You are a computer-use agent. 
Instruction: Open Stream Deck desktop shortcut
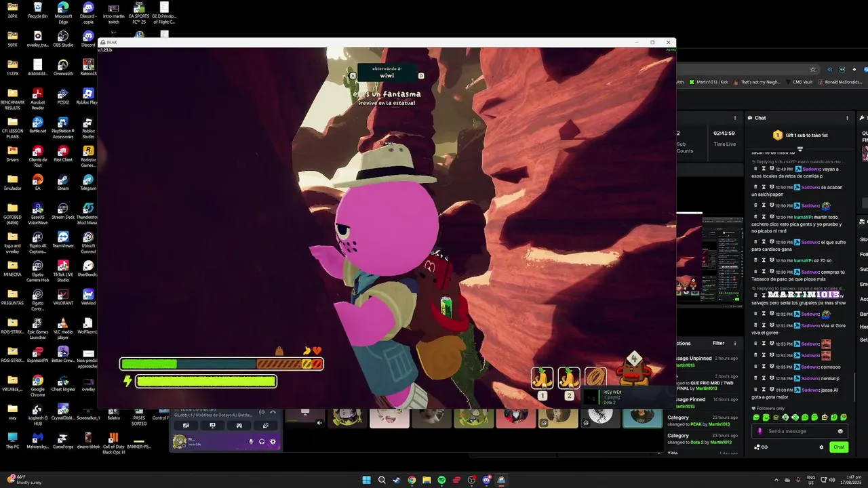(x=63, y=211)
